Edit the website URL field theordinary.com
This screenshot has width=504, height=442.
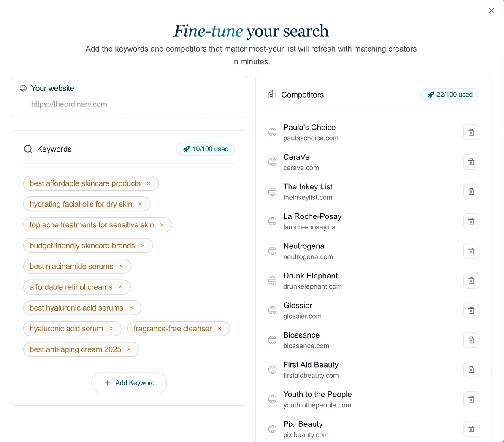pos(69,104)
